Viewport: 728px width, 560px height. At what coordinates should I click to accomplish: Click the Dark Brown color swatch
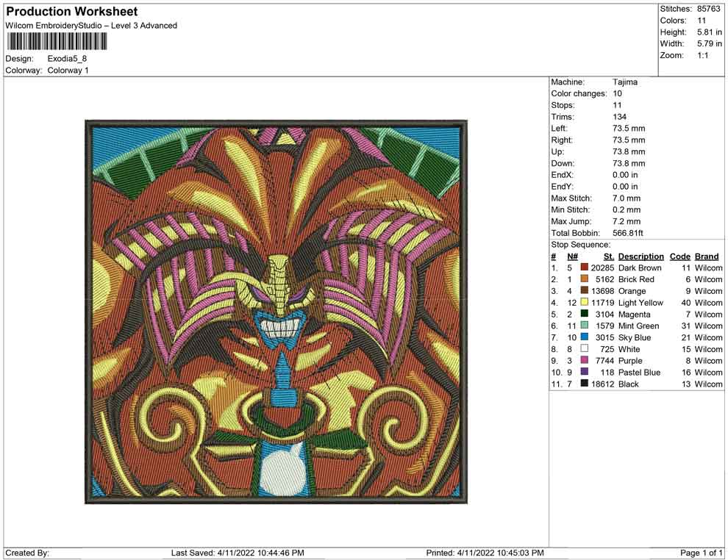[585, 268]
